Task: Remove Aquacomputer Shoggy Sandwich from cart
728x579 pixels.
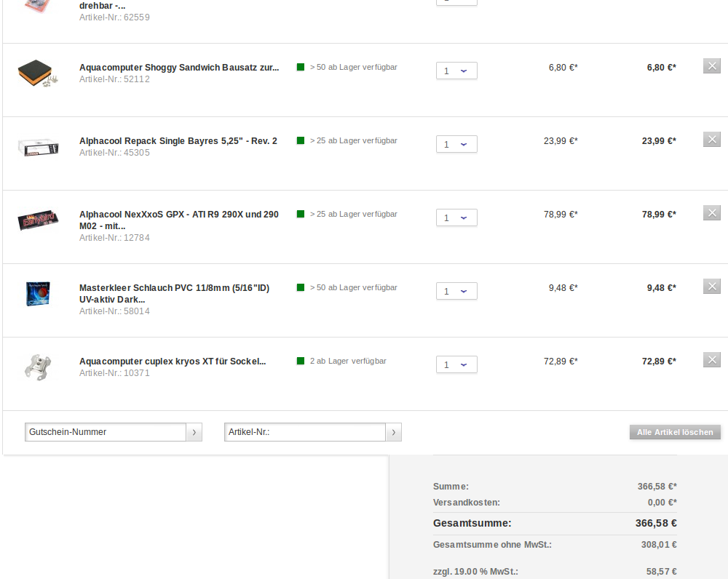Action: 711,66
